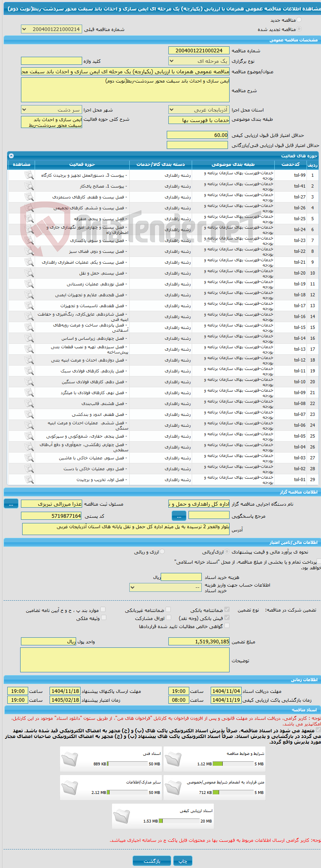Open view icon for row tol-01
Image resolution: width=321 pixels, height=868 pixels.
pos(29,479)
